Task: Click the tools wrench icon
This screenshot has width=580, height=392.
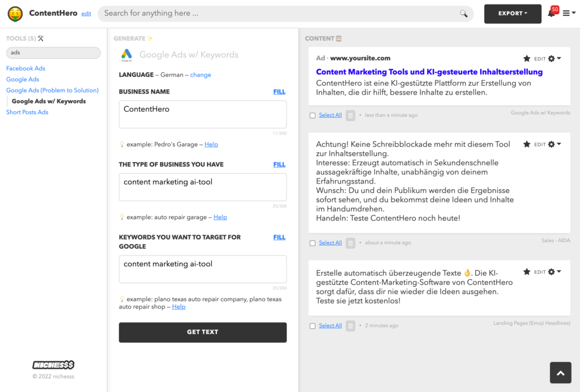Action: click(41, 38)
